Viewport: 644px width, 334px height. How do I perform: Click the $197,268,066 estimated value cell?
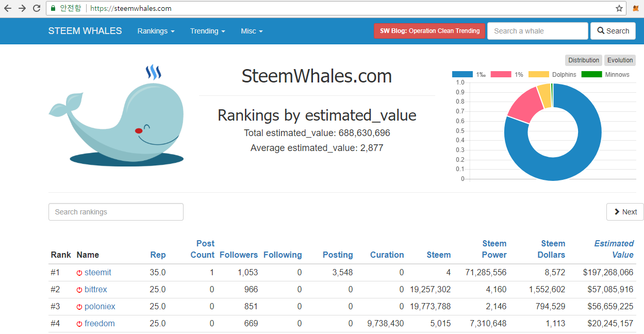(x=608, y=273)
